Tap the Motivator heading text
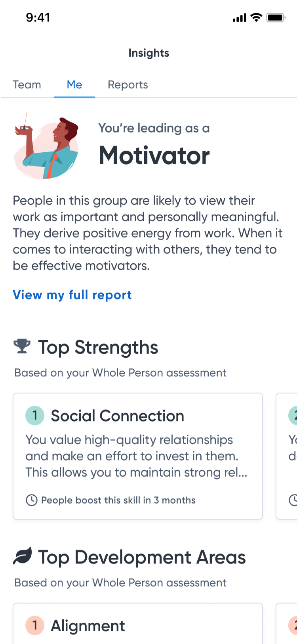297x644 pixels. tap(154, 155)
